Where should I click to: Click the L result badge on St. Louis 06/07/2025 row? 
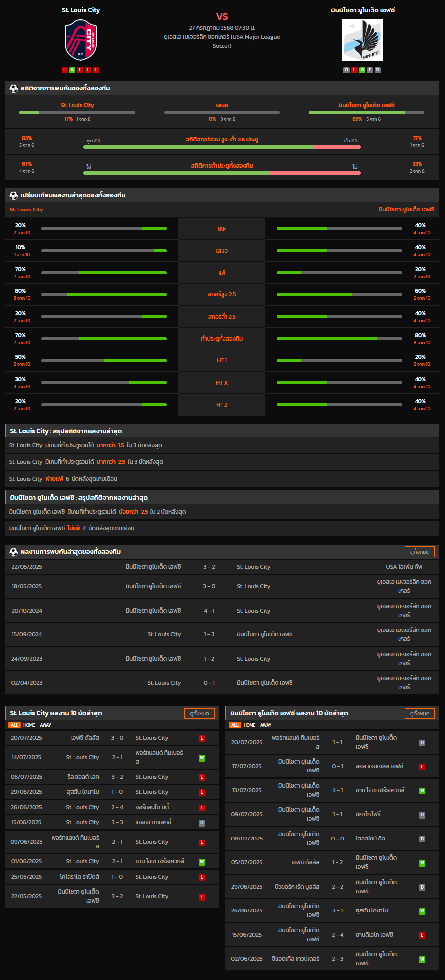(202, 777)
